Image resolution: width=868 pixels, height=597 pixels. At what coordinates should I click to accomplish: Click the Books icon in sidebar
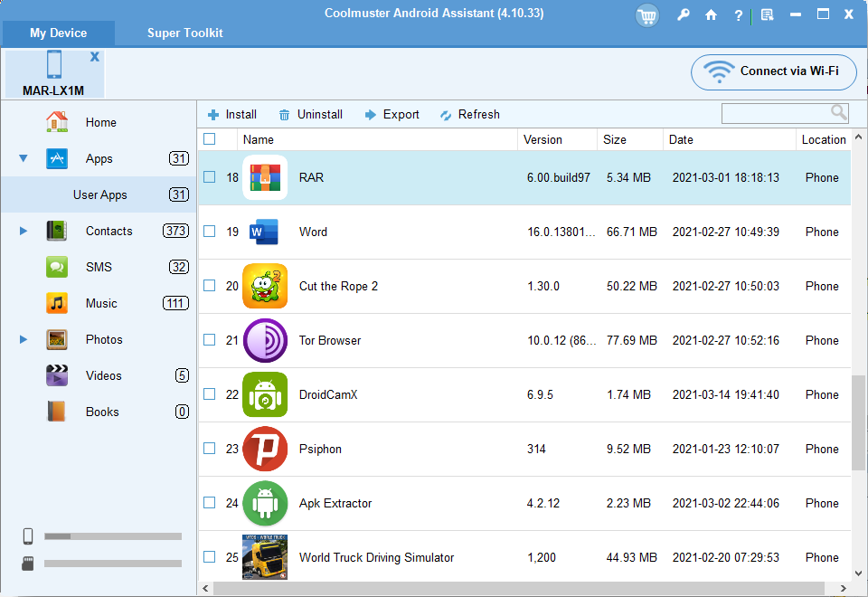(57, 412)
